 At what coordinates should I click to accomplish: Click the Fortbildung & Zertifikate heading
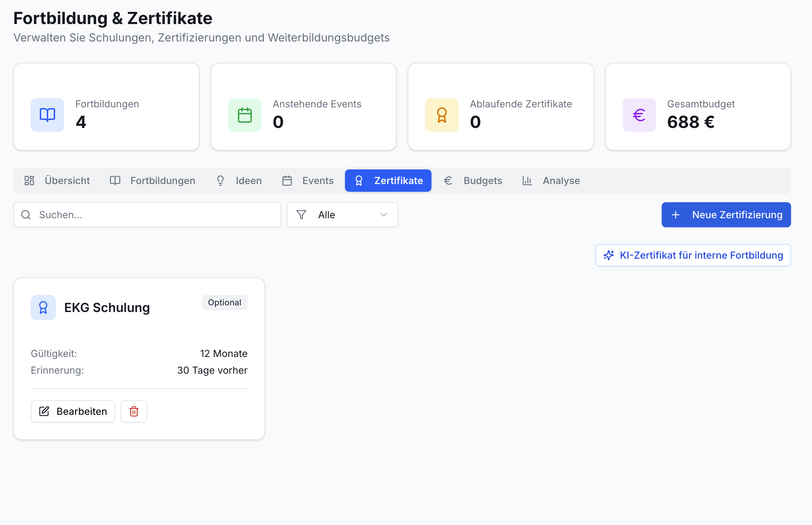coord(113,18)
